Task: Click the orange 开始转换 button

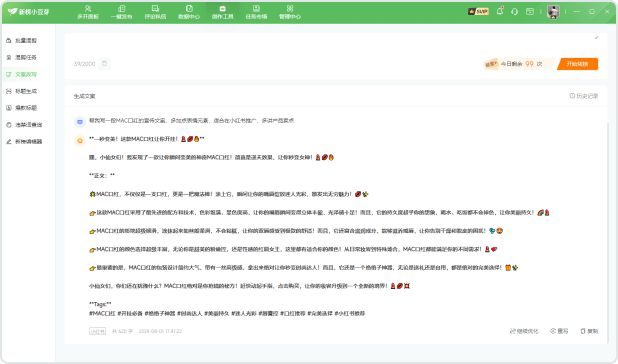Action: 577,64
